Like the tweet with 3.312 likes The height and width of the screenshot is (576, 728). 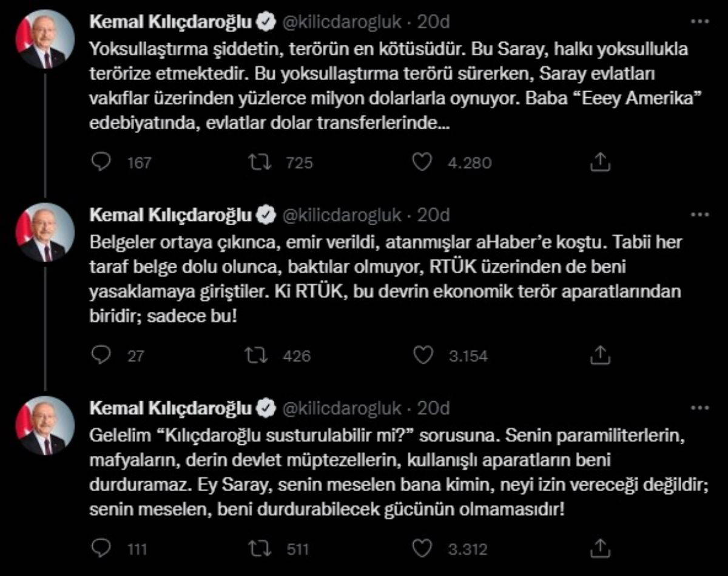422,549
